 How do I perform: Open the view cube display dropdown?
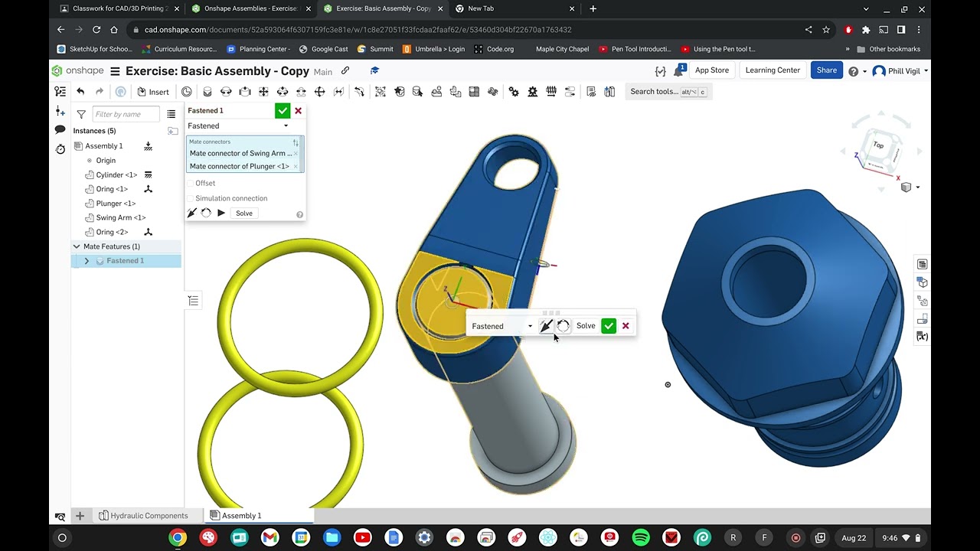910,187
